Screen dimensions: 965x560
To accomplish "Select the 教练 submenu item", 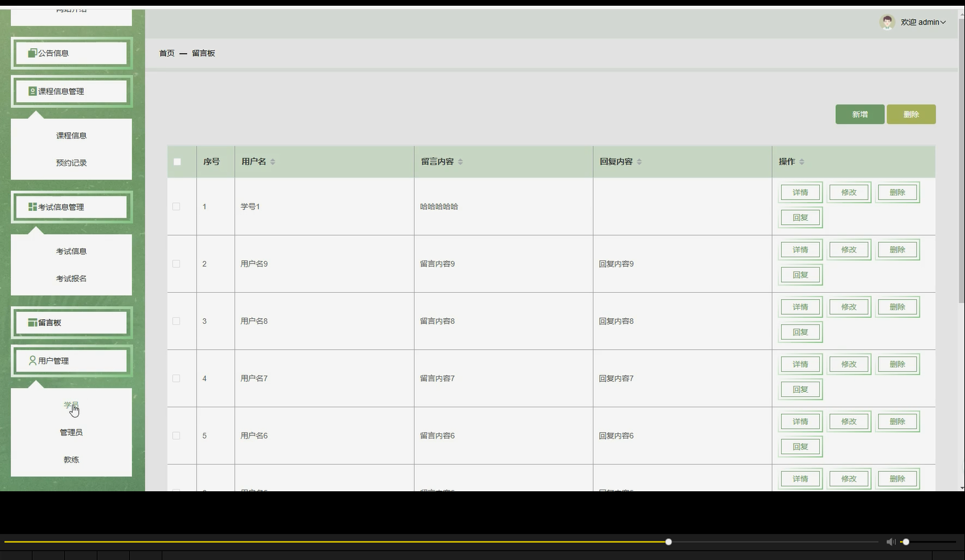I will pos(71,459).
